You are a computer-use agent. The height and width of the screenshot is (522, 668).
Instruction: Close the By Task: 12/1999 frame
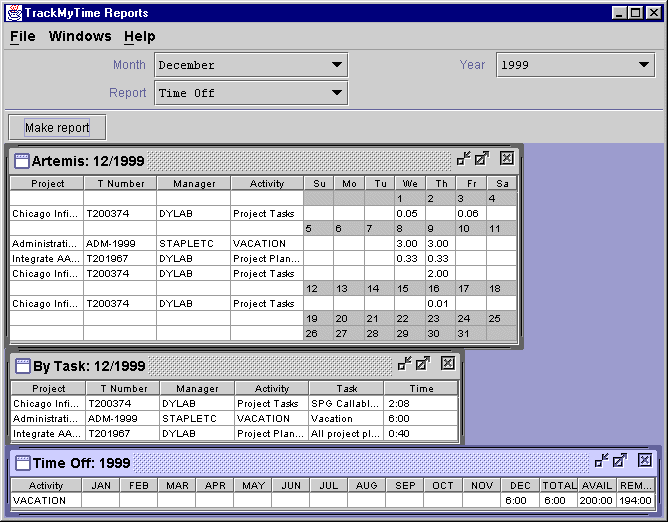(x=447, y=364)
